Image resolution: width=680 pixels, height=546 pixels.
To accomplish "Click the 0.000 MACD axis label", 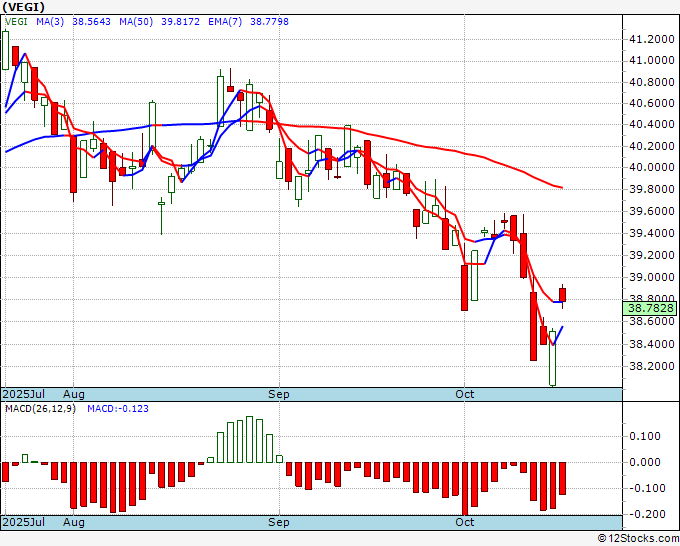I will pos(645,462).
